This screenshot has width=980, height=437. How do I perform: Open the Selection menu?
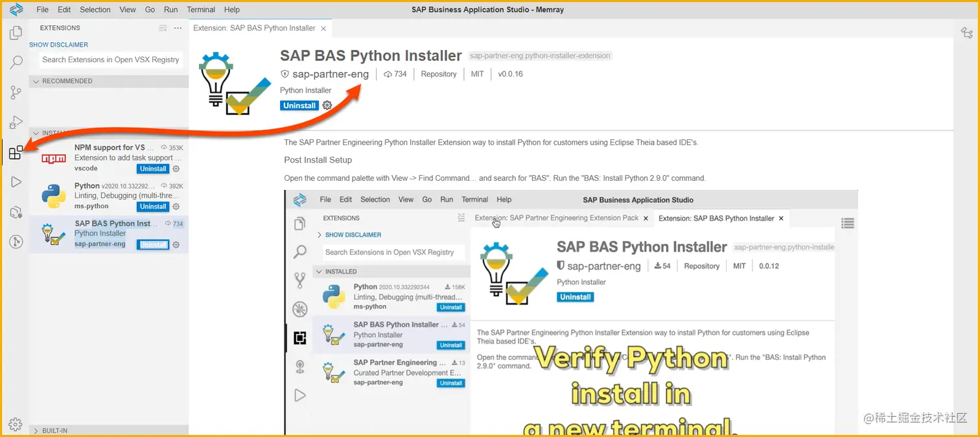pos(95,10)
